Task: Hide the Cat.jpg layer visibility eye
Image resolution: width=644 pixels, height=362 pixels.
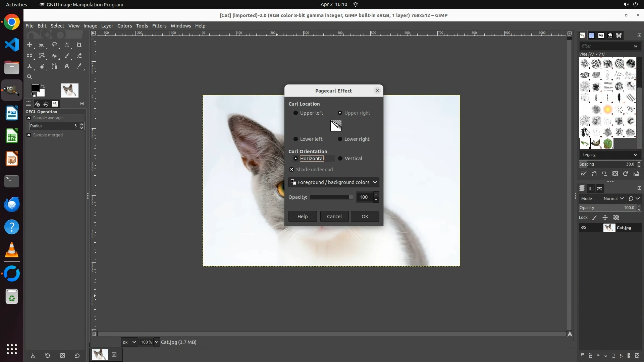Action: coord(584,228)
